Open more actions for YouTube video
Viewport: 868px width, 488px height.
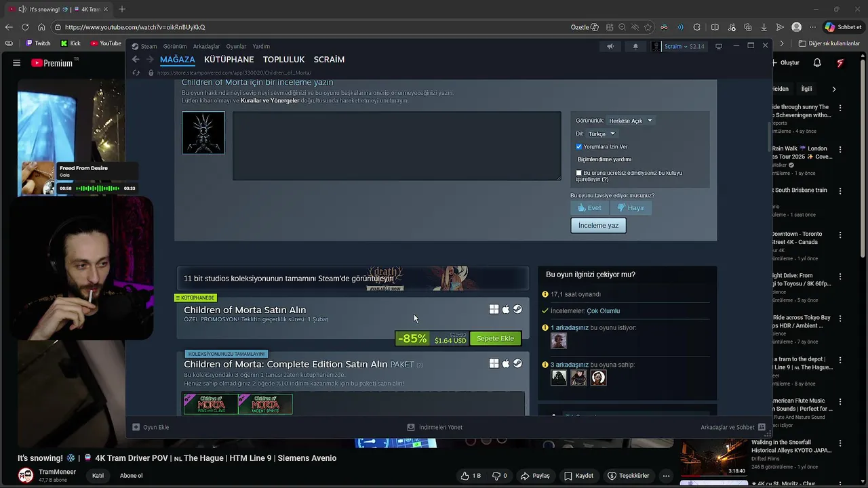point(667,476)
